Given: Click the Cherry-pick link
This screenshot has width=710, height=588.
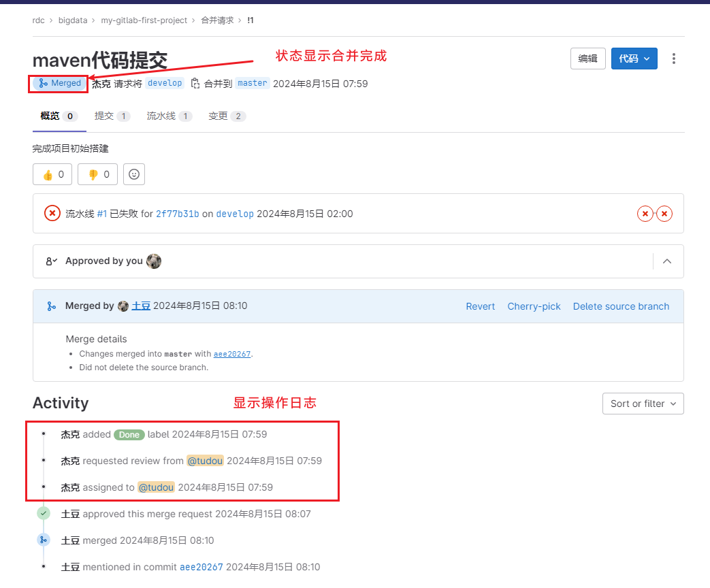Looking at the screenshot, I should coord(534,306).
